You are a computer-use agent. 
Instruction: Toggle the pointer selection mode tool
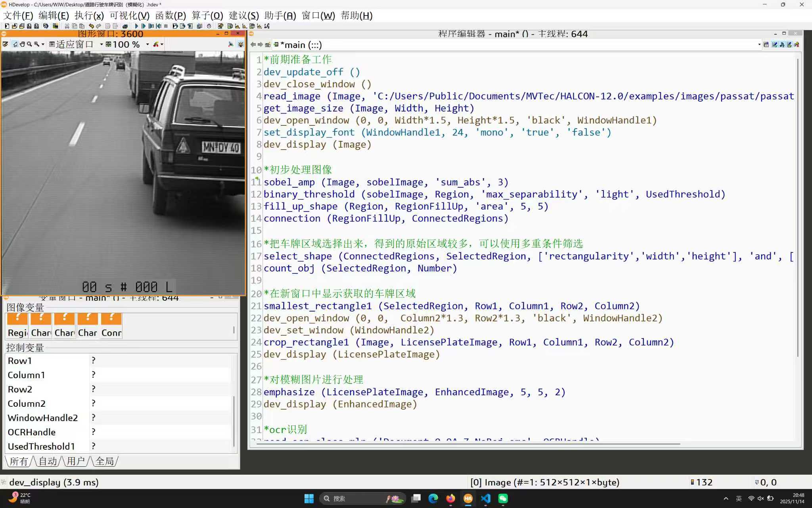coord(15,44)
